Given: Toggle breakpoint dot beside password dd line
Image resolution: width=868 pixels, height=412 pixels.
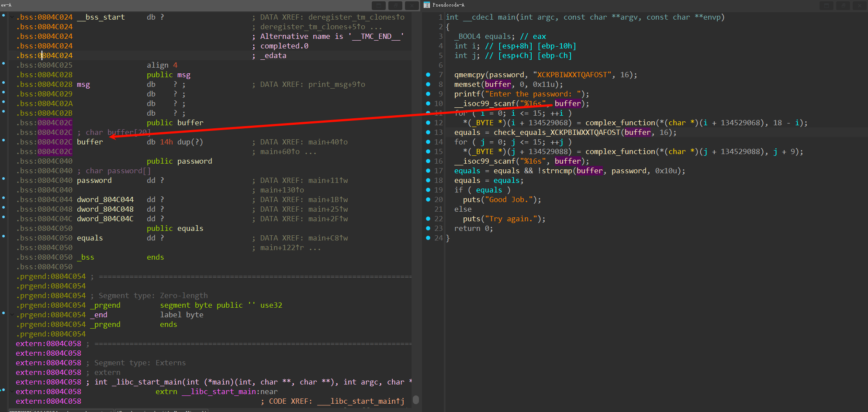Looking at the screenshot, I should pyautogui.click(x=3, y=179).
